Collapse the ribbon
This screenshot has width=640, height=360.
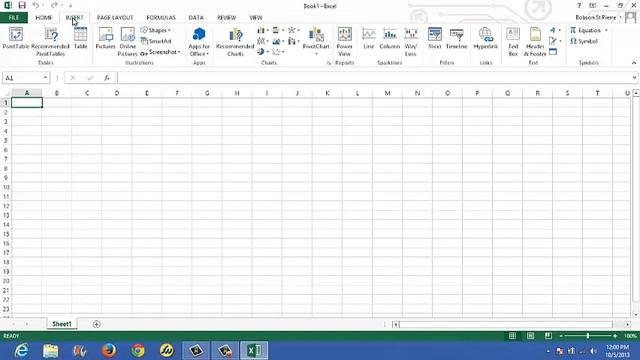pos(633,63)
